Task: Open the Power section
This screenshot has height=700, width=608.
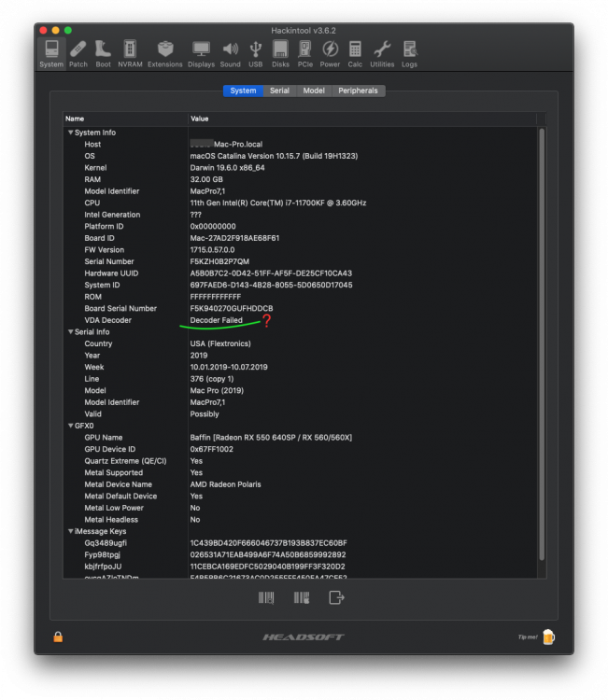Action: (330, 54)
